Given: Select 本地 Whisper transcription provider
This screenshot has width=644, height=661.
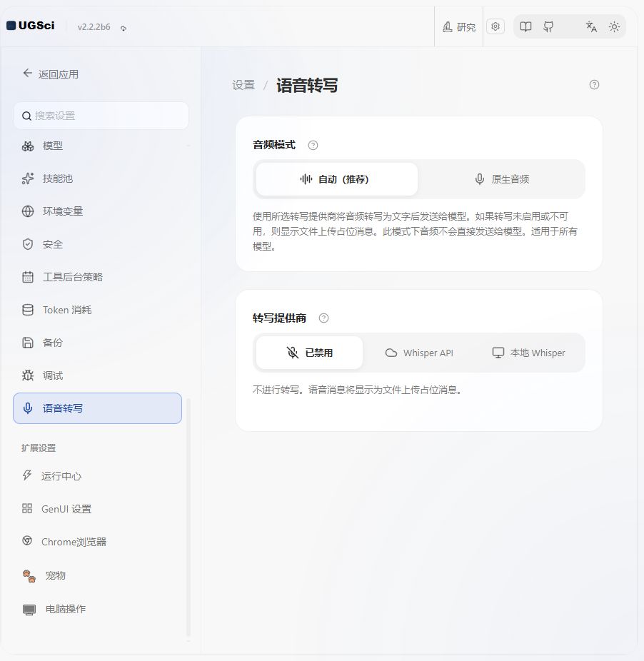Looking at the screenshot, I should 528,353.
